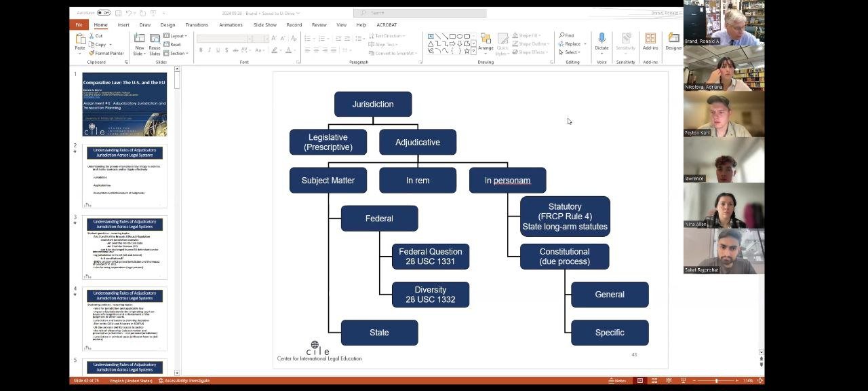868x391 pixels.
Task: Insert a New Slide
Action: 140,44
